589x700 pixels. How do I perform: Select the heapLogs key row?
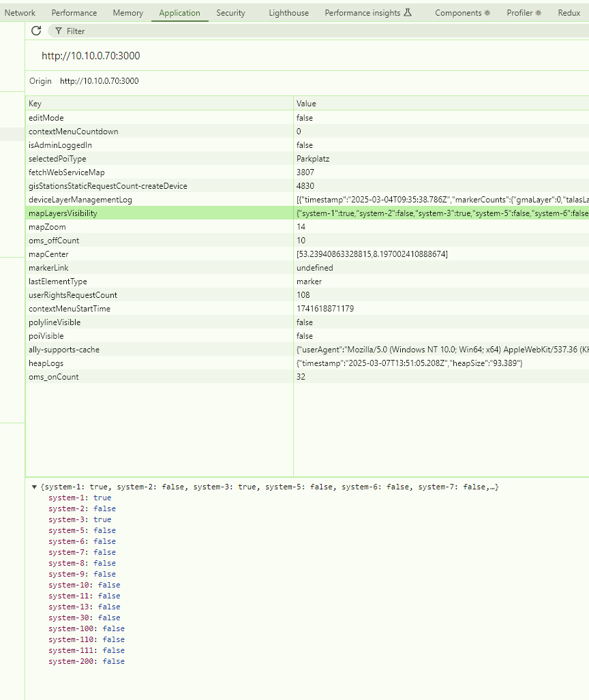(x=45, y=363)
